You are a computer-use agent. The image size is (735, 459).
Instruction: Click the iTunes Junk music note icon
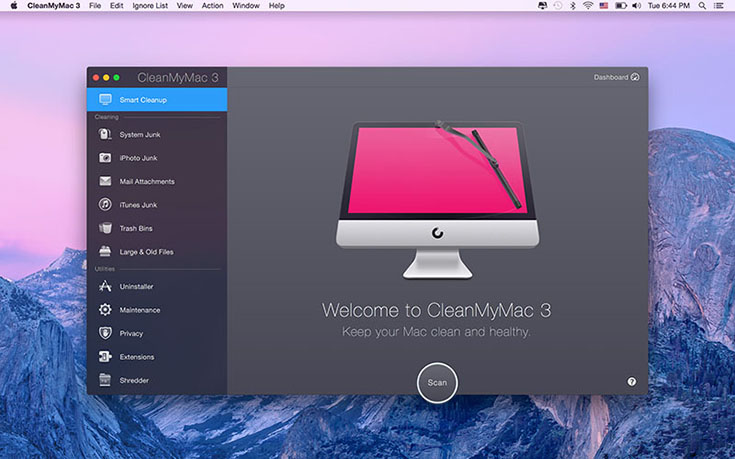[x=105, y=204]
